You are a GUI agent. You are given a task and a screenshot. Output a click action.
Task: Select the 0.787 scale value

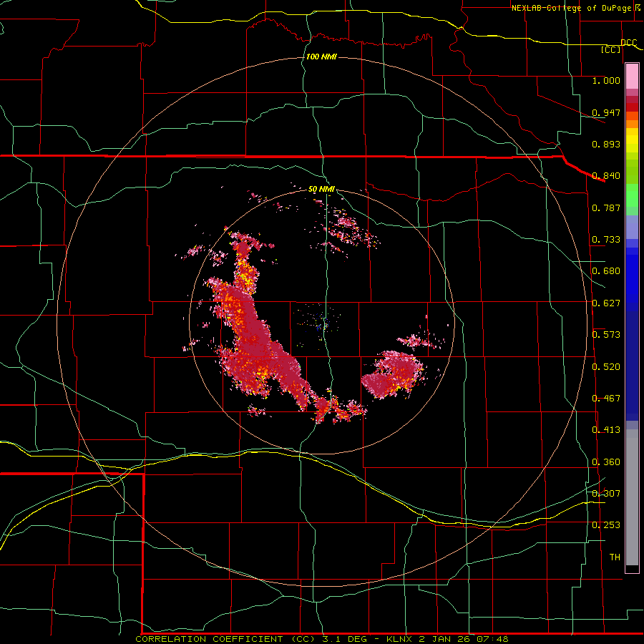pos(606,208)
